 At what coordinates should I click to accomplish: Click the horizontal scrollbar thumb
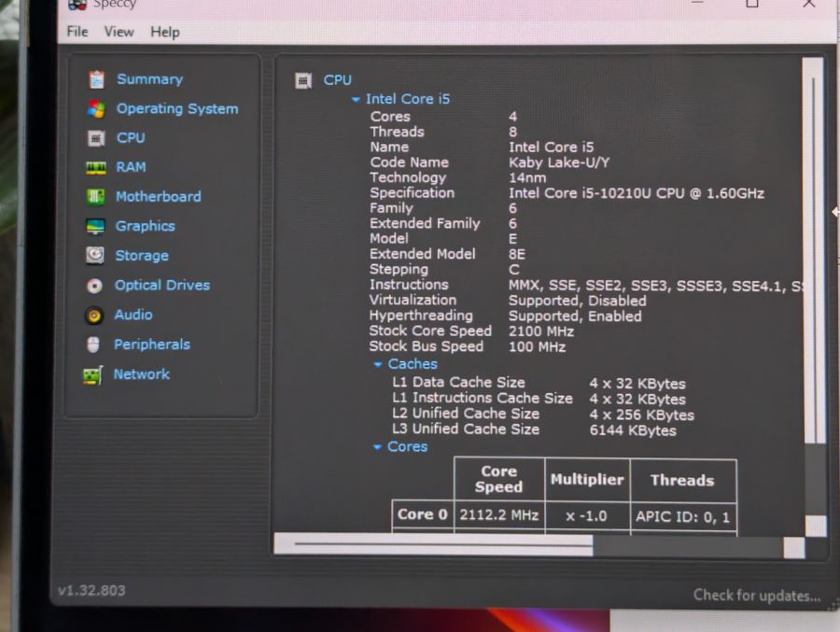click(x=433, y=544)
